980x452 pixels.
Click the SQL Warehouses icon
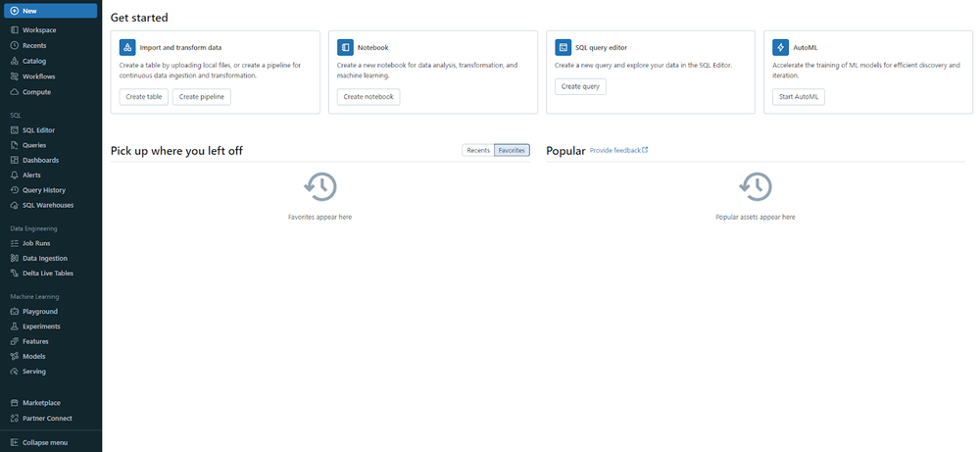tap(15, 205)
